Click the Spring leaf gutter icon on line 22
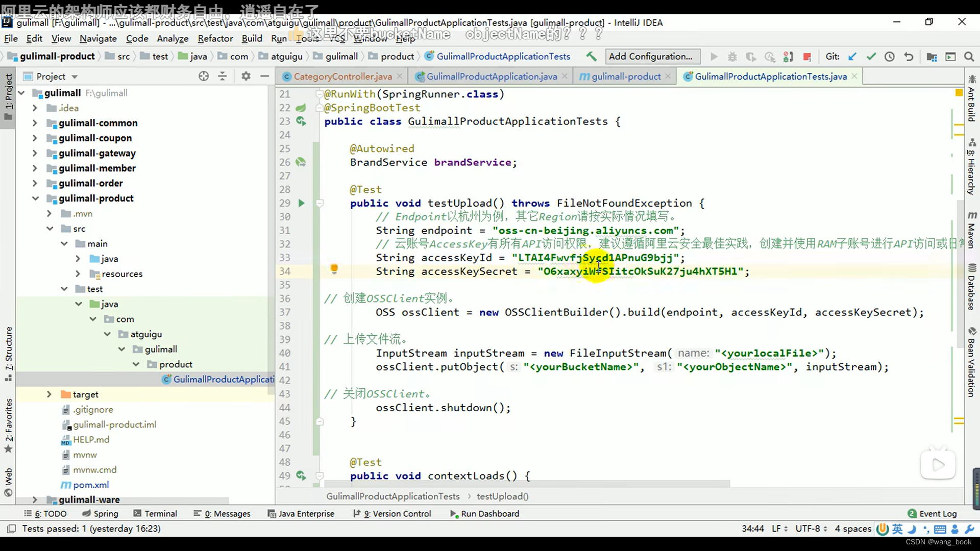Viewport: 980px width, 551px height. point(301,108)
